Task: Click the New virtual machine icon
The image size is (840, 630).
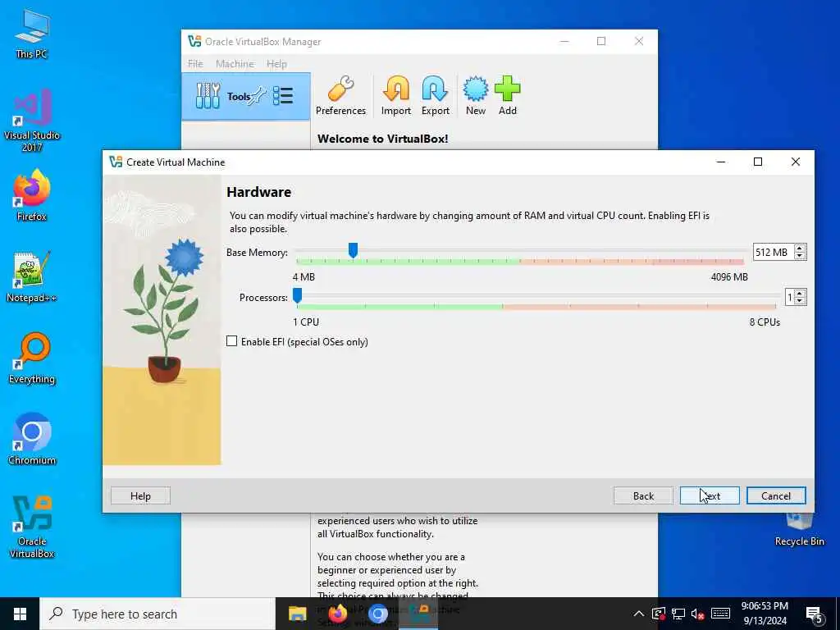Action: 475,96
